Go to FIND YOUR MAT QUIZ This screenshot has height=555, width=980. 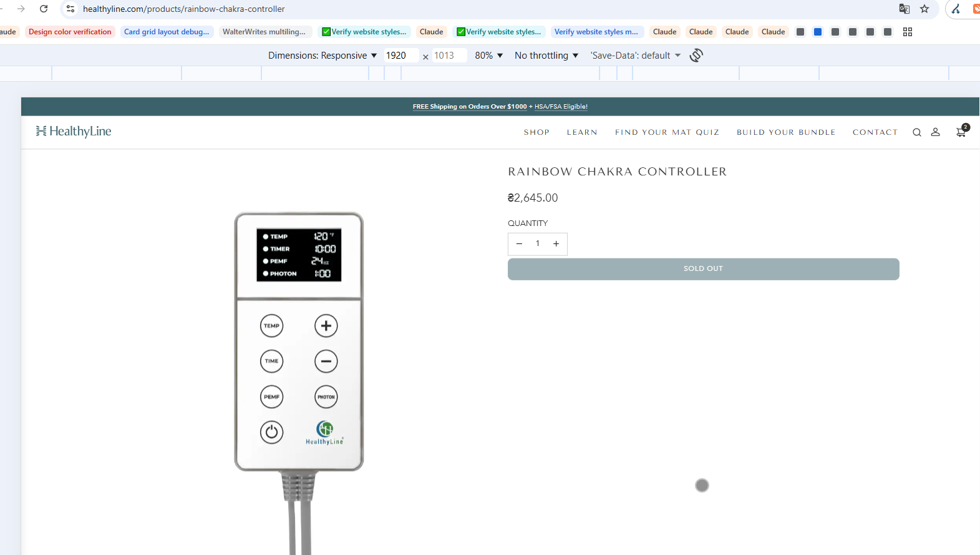coord(667,132)
